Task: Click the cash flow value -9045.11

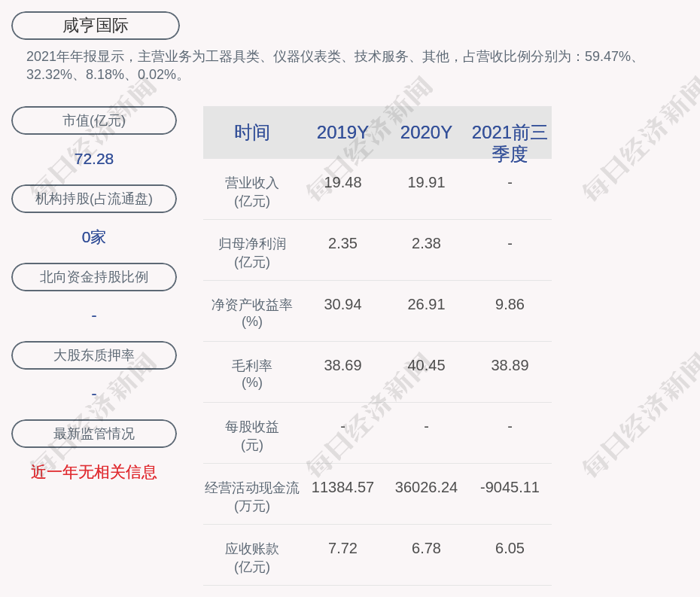Action: click(510, 487)
